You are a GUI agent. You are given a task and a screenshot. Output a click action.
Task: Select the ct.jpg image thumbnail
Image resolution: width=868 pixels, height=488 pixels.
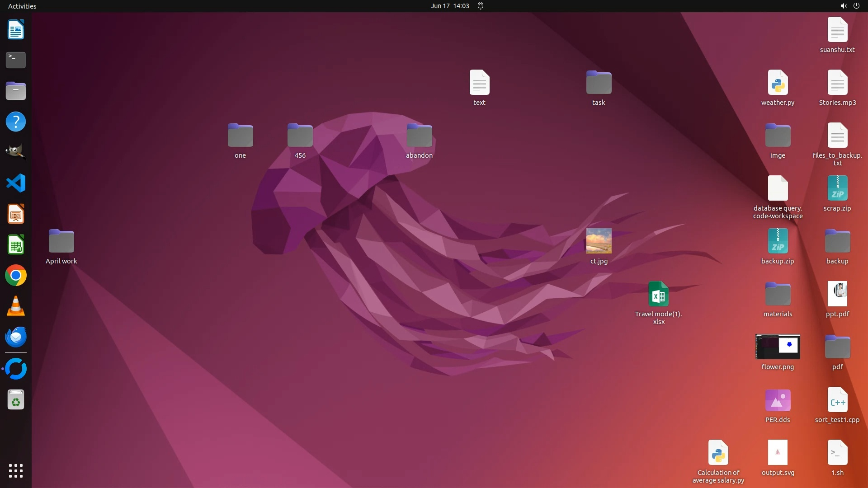coord(599,241)
